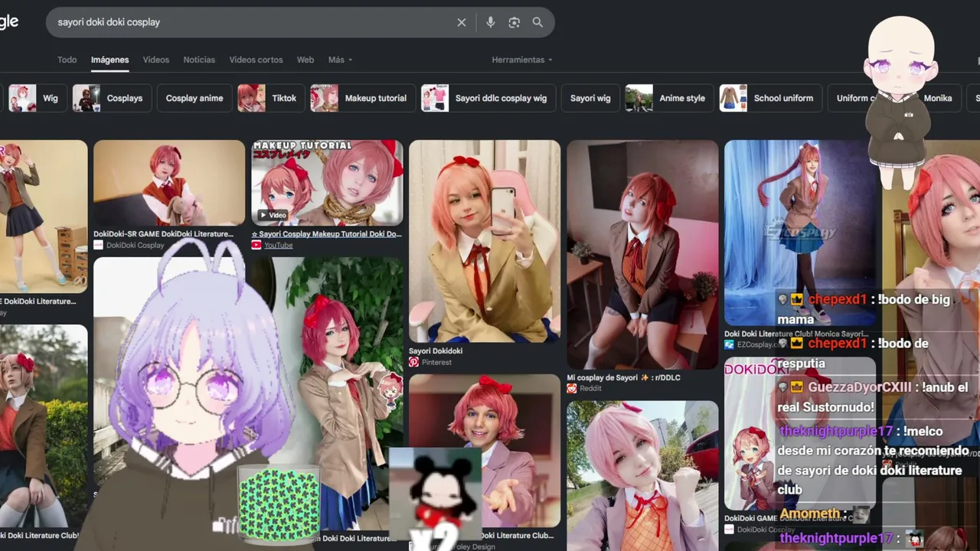980x551 pixels.
Task: Open 'Mi cosplay de Sayori : r/DDLC' link
Action: [x=623, y=377]
